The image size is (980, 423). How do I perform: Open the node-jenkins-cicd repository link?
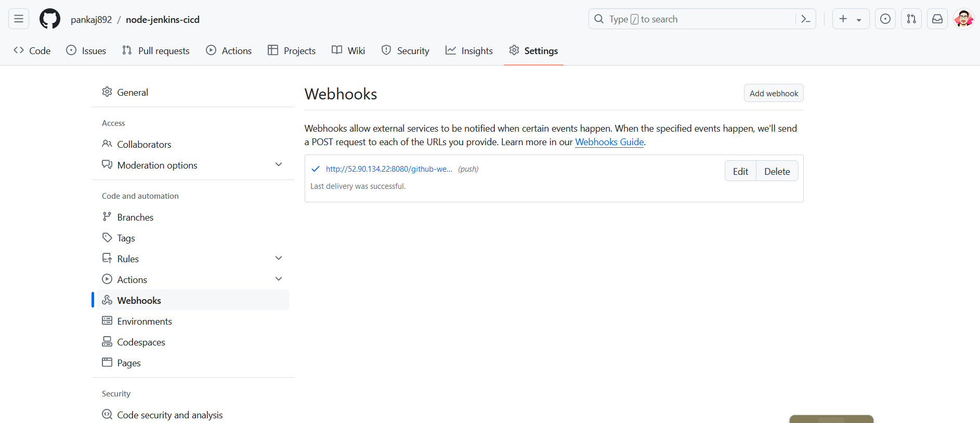click(163, 20)
